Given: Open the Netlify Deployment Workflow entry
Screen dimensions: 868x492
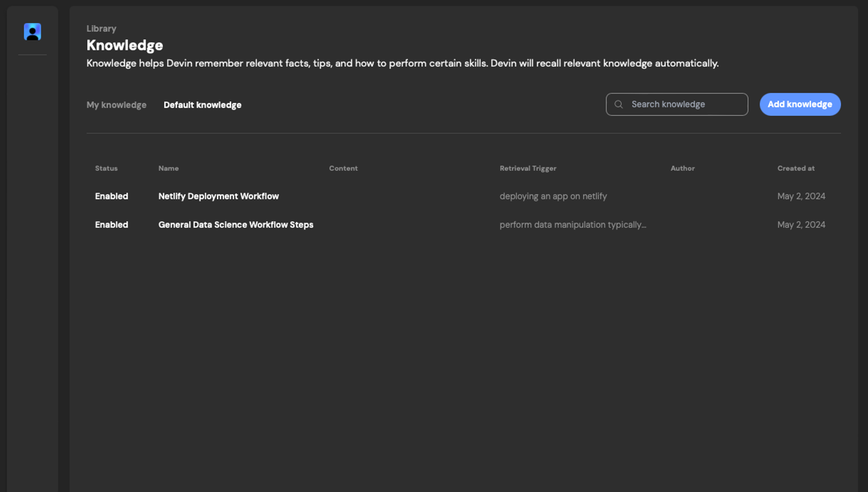Looking at the screenshot, I should [218, 196].
